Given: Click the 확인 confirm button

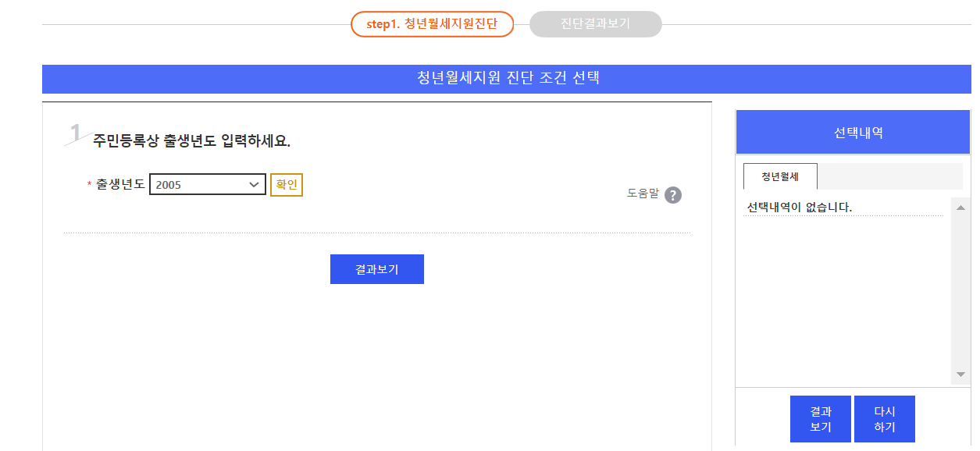Looking at the screenshot, I should tap(287, 184).
